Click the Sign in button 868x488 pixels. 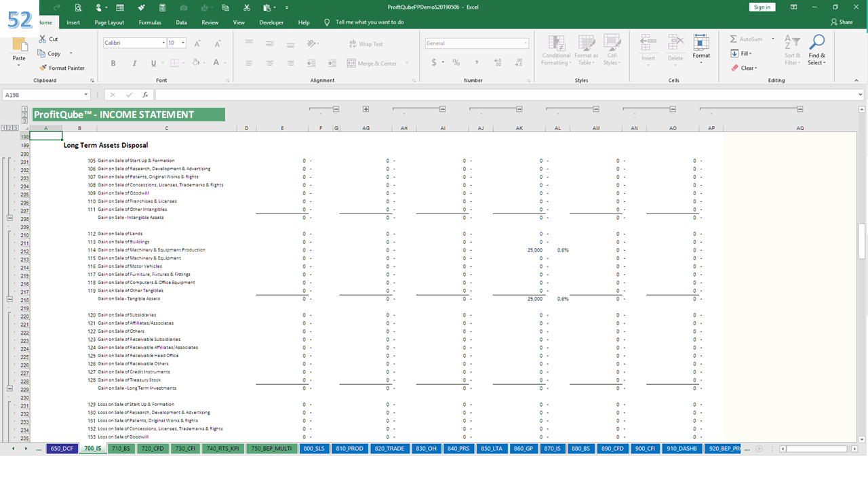[x=762, y=7]
